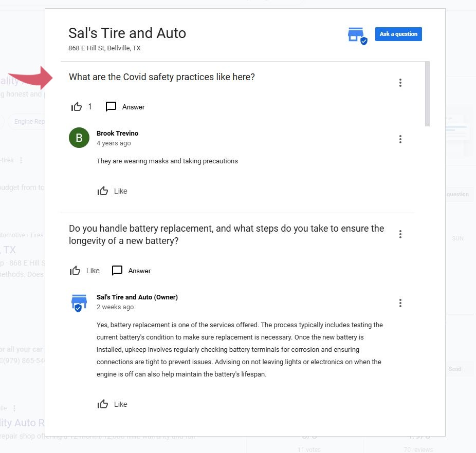Screen dimensions: 476x453
Task: Click the verified business storefront icon in header
Action: [x=357, y=36]
